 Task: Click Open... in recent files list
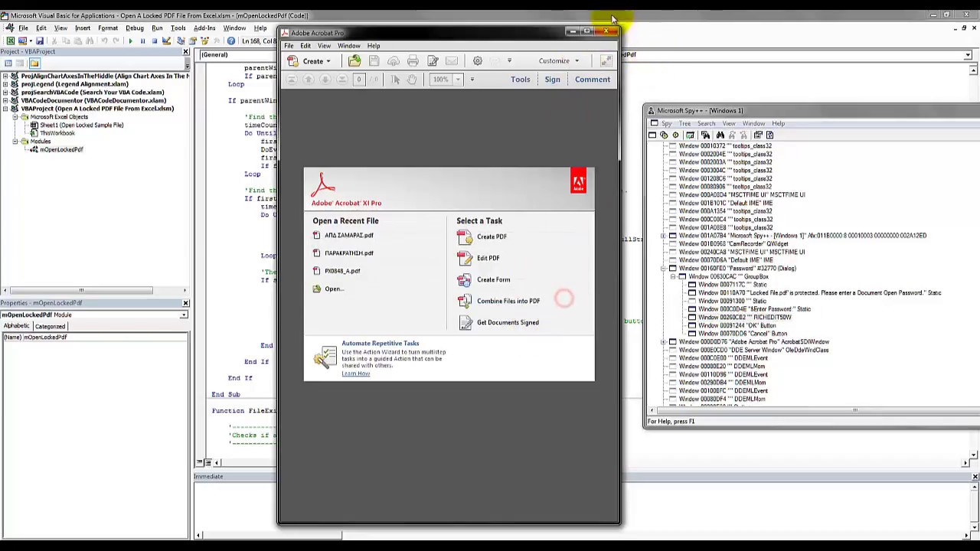point(334,289)
